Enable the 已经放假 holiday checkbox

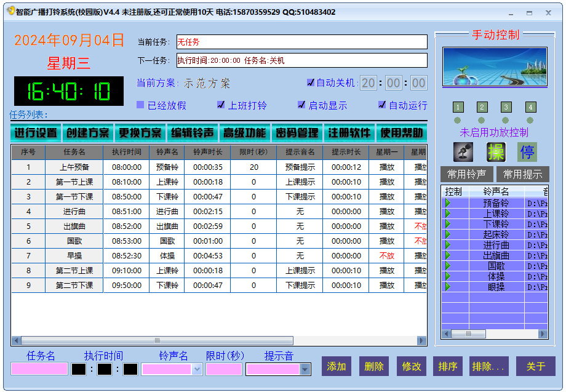[140, 105]
